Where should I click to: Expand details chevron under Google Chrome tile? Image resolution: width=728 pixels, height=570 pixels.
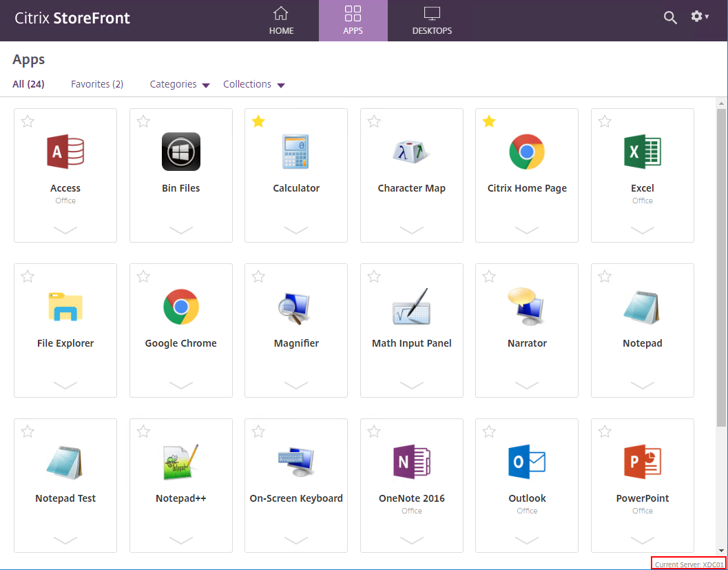(181, 385)
